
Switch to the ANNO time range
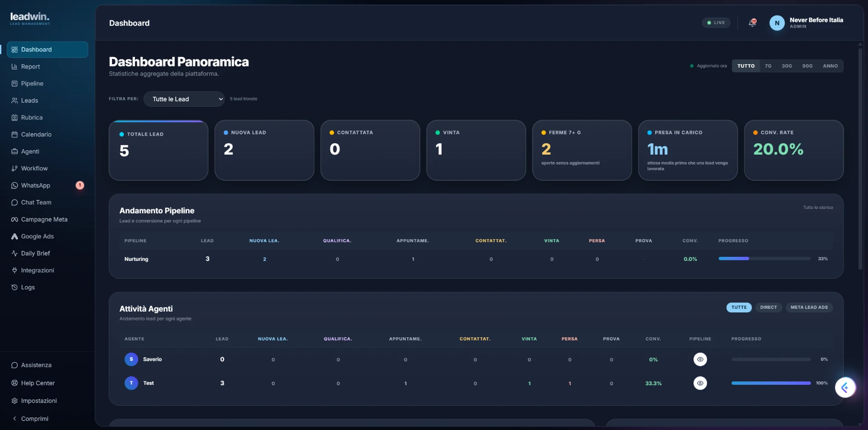point(830,66)
